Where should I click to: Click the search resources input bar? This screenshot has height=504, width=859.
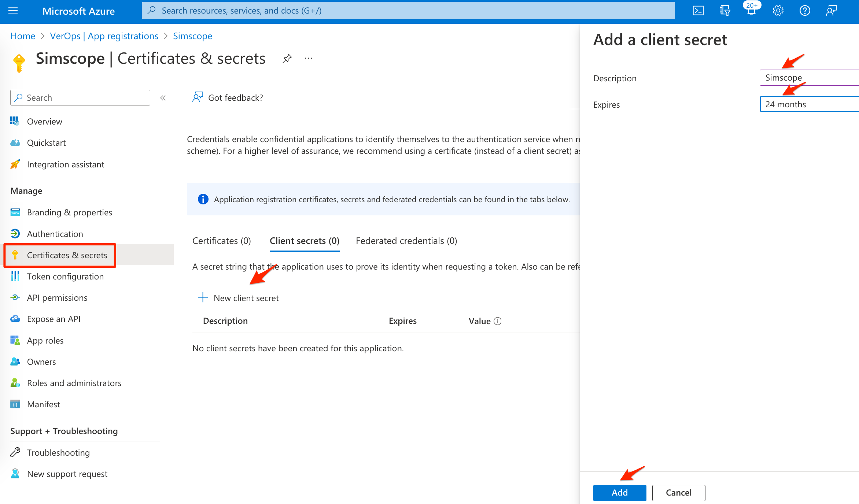(410, 10)
